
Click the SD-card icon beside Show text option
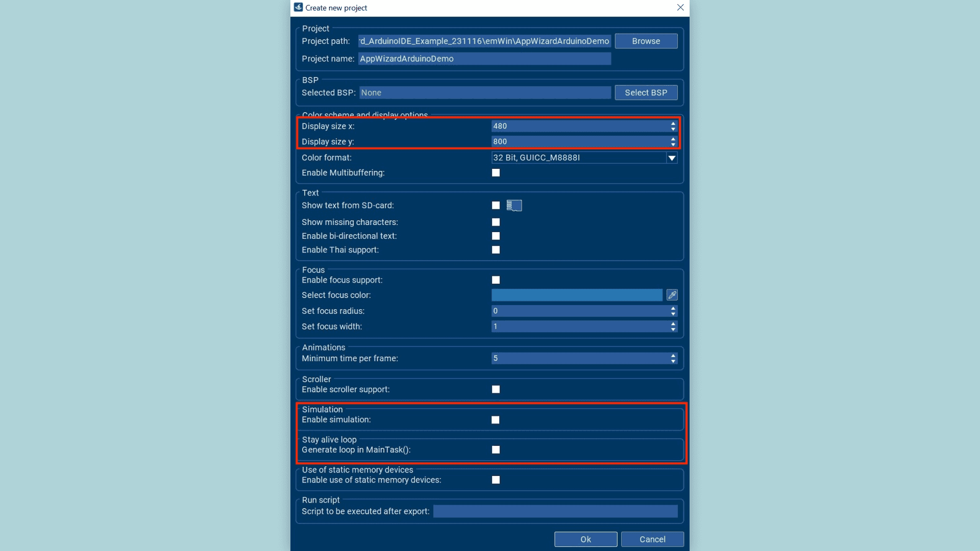(514, 205)
